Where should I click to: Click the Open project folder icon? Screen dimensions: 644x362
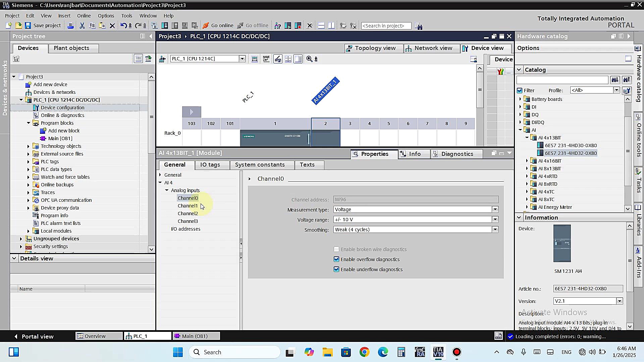tap(18, 25)
